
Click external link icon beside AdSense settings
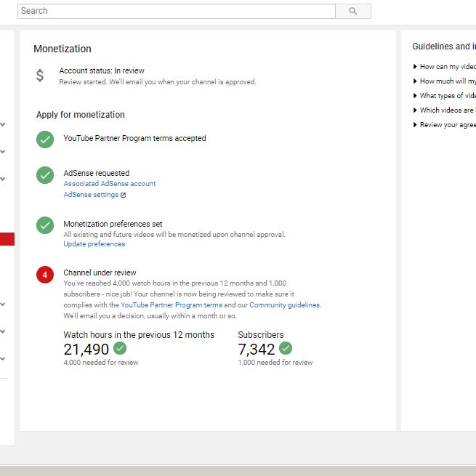point(123,195)
